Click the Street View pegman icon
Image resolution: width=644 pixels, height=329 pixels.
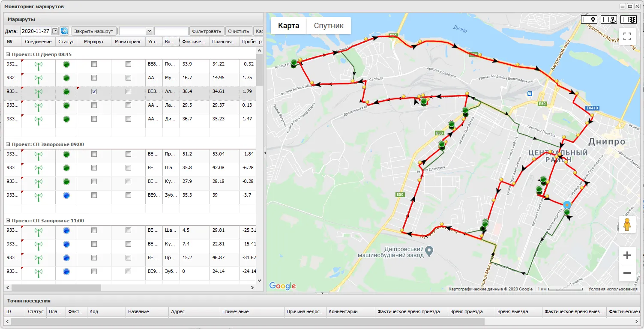[627, 224]
